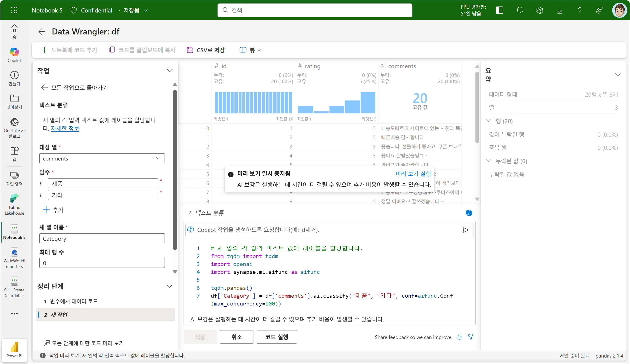Screen dimensions: 630x364
Task: Click the Copilot icon above code editor
Action: [x=469, y=213]
